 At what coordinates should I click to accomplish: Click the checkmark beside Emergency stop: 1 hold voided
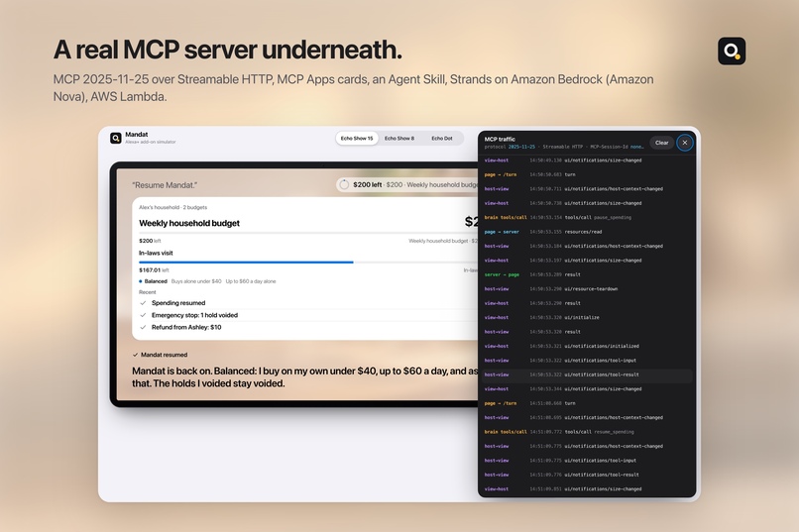[x=143, y=315]
